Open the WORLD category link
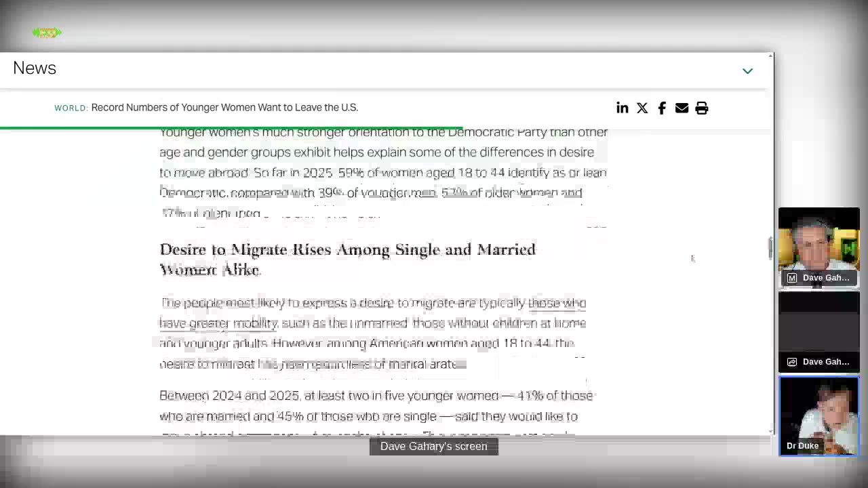Screen dimensions: 868x488 pos(71,108)
